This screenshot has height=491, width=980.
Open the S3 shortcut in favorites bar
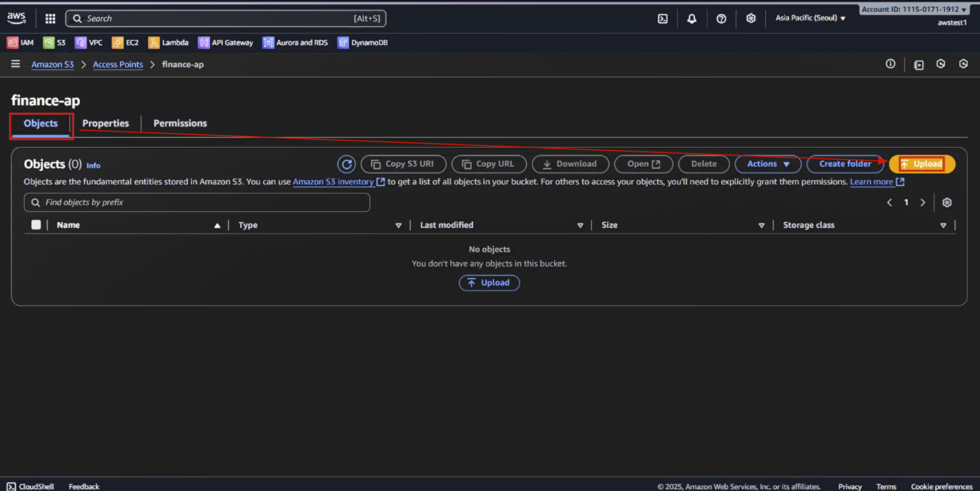pyautogui.click(x=55, y=42)
